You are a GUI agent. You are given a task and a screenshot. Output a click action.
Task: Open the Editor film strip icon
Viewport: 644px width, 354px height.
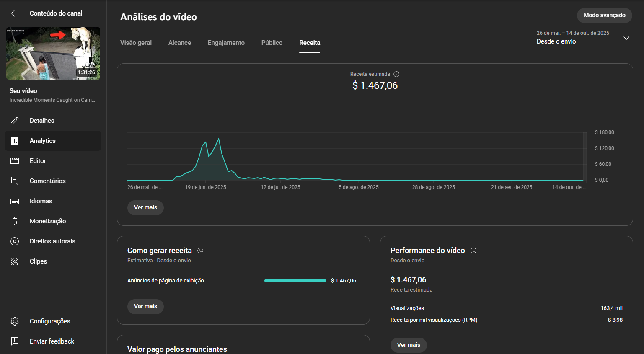(15, 161)
